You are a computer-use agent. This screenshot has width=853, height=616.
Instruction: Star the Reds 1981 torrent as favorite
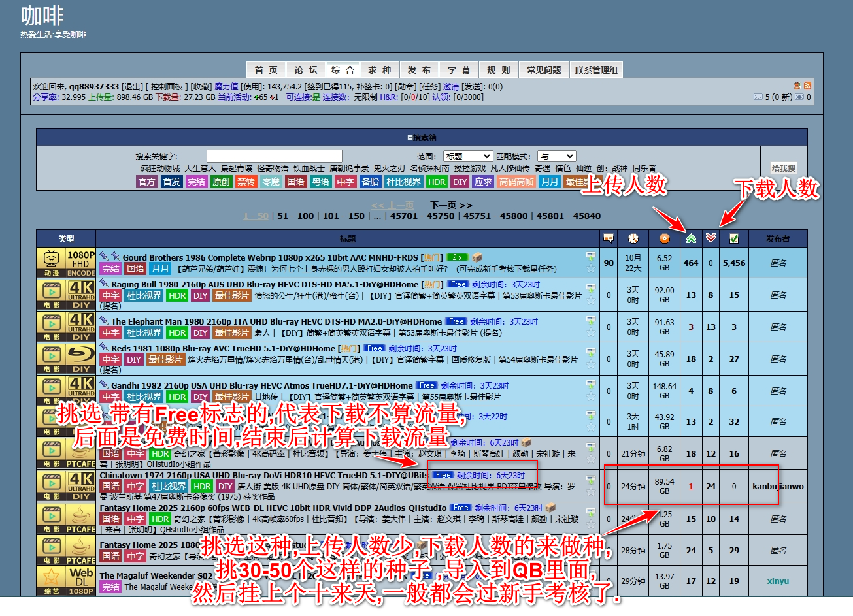[591, 365]
